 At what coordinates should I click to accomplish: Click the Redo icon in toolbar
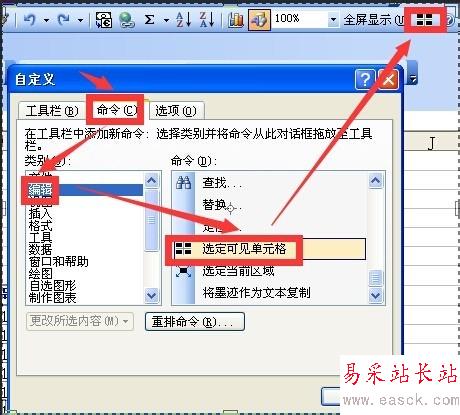pyautogui.click(x=64, y=20)
